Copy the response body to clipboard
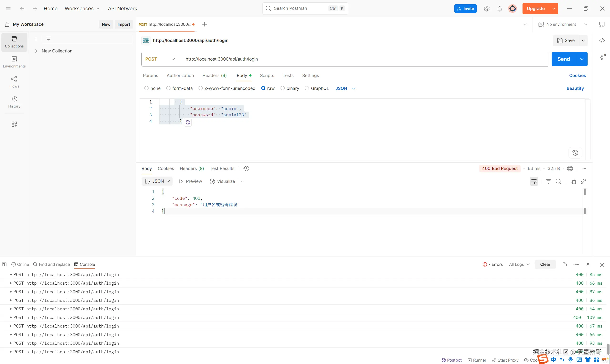Viewport: 610px width, 364px height. pyautogui.click(x=573, y=181)
